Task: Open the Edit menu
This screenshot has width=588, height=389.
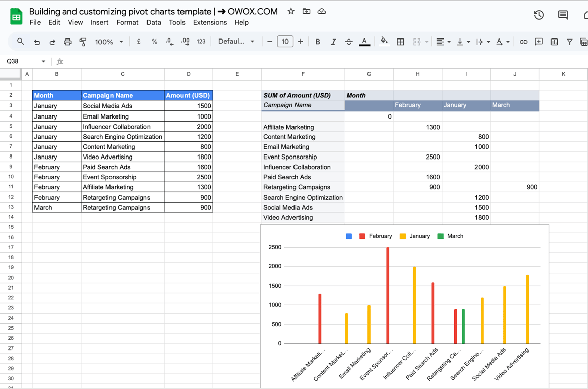Action: coord(54,22)
